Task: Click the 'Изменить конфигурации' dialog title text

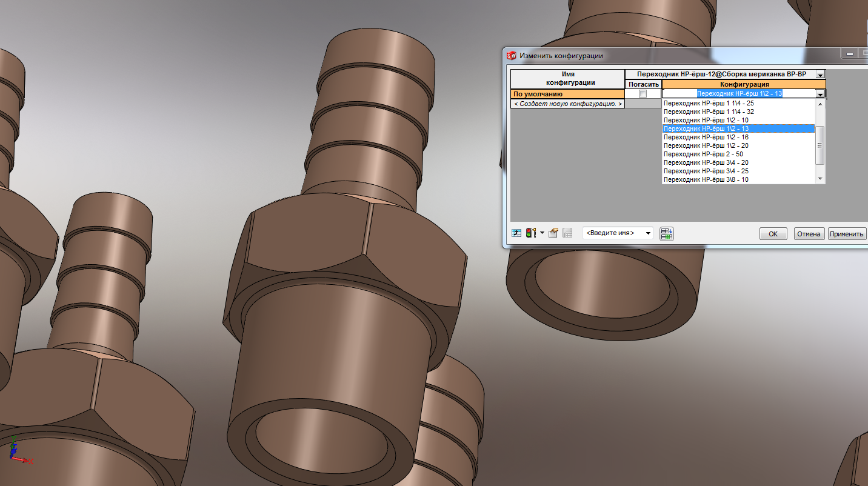Action: pyautogui.click(x=561, y=56)
